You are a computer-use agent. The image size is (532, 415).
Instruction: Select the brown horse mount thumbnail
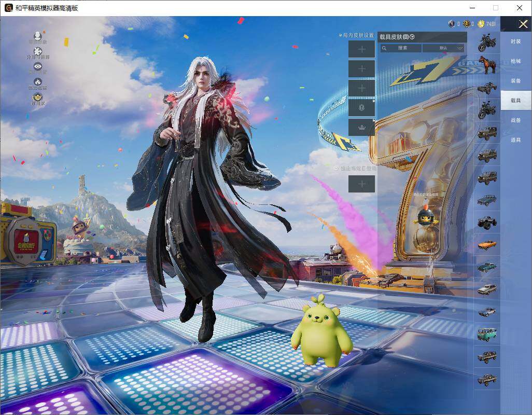coord(487,65)
